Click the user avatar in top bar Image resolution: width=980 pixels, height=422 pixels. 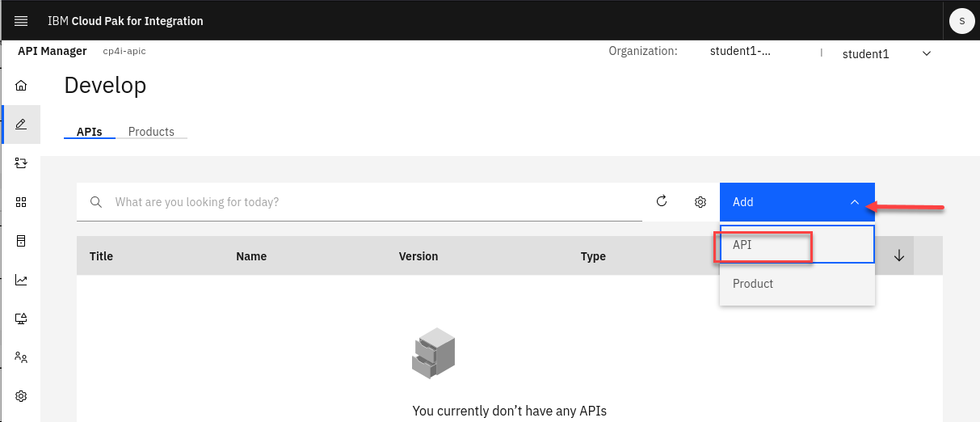[x=961, y=21]
